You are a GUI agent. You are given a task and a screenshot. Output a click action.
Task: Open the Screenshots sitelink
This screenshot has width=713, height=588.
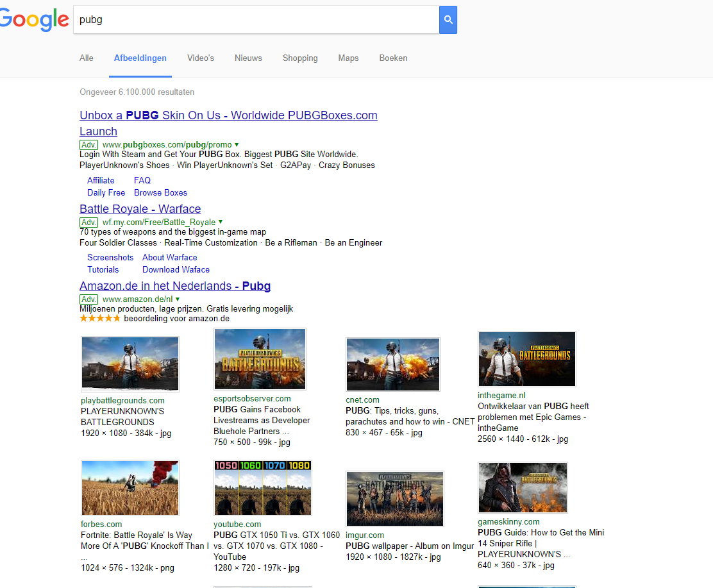(x=110, y=257)
